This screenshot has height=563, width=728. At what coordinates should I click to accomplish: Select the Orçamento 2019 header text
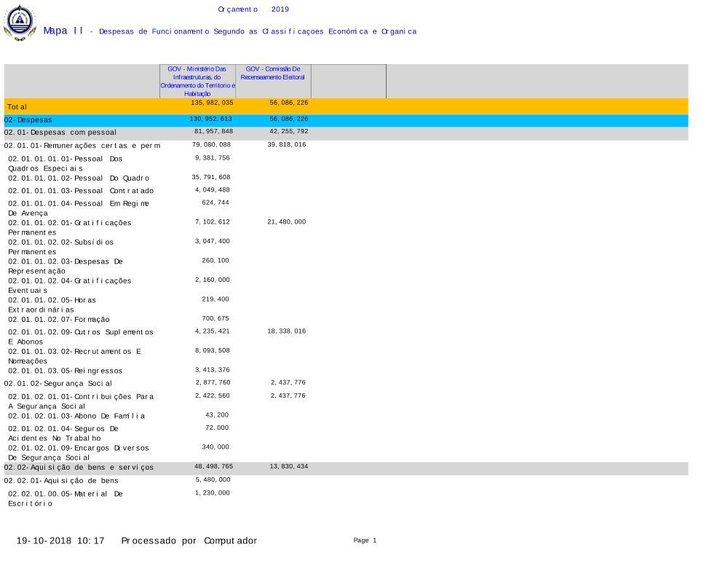click(253, 9)
